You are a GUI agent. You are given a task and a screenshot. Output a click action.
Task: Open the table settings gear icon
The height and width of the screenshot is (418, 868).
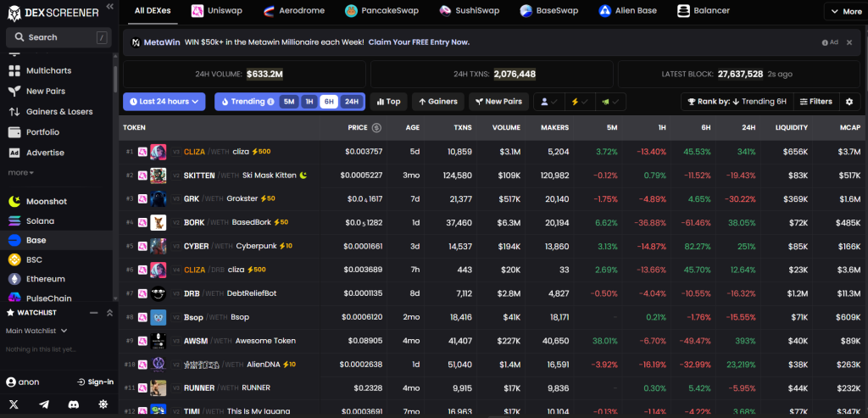[849, 101]
